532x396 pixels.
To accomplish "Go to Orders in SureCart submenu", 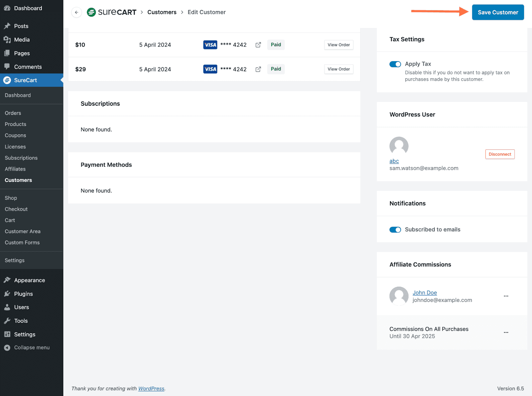I will click(13, 113).
